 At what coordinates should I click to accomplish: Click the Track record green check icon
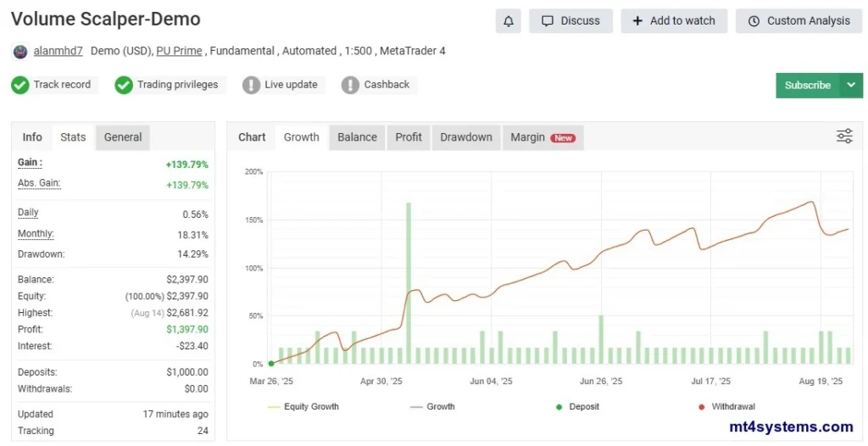click(x=20, y=85)
